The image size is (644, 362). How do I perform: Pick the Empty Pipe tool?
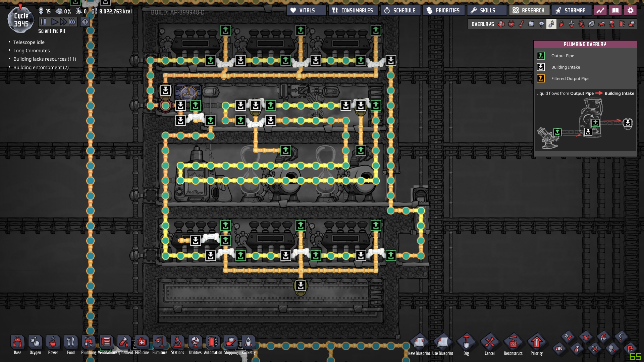click(x=630, y=349)
